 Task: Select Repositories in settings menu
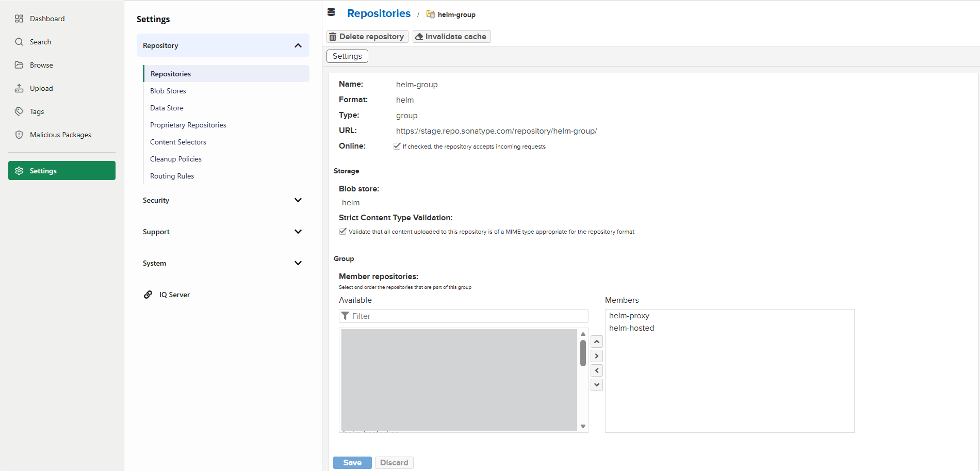tap(226, 74)
